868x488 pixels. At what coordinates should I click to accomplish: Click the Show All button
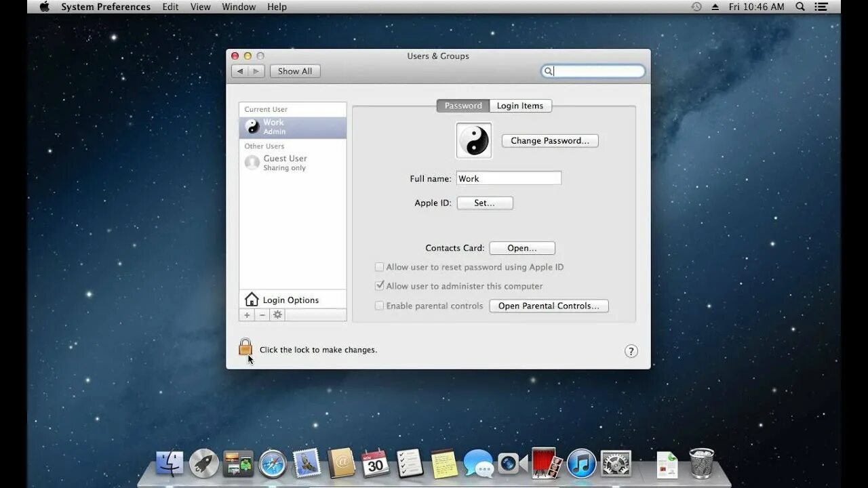[295, 71]
